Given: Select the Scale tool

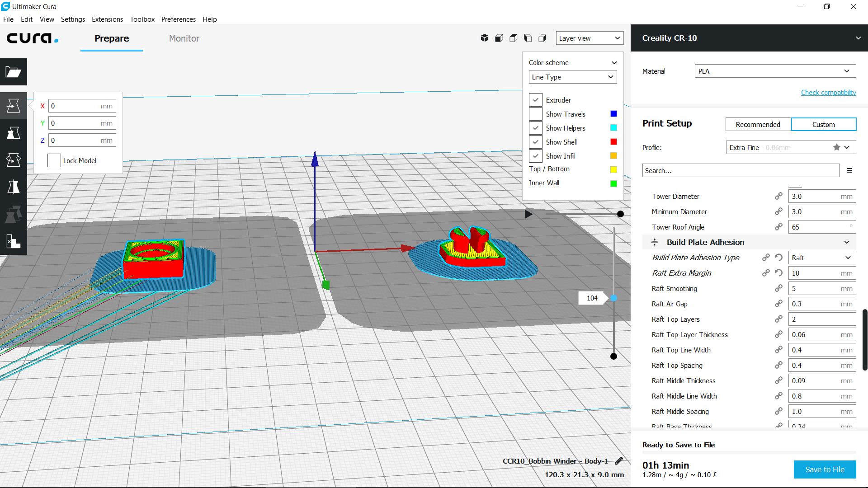Looking at the screenshot, I should coord(14,132).
